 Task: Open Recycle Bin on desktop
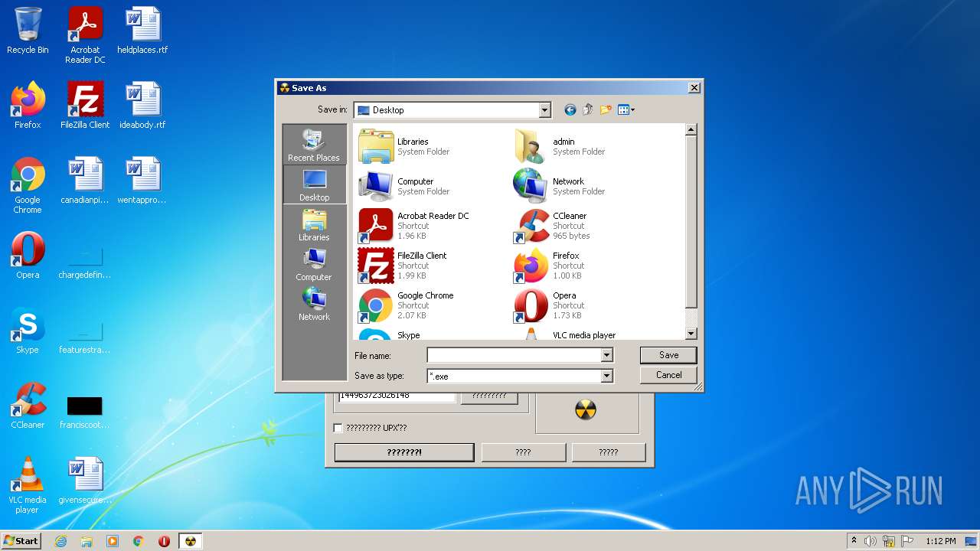[28, 31]
